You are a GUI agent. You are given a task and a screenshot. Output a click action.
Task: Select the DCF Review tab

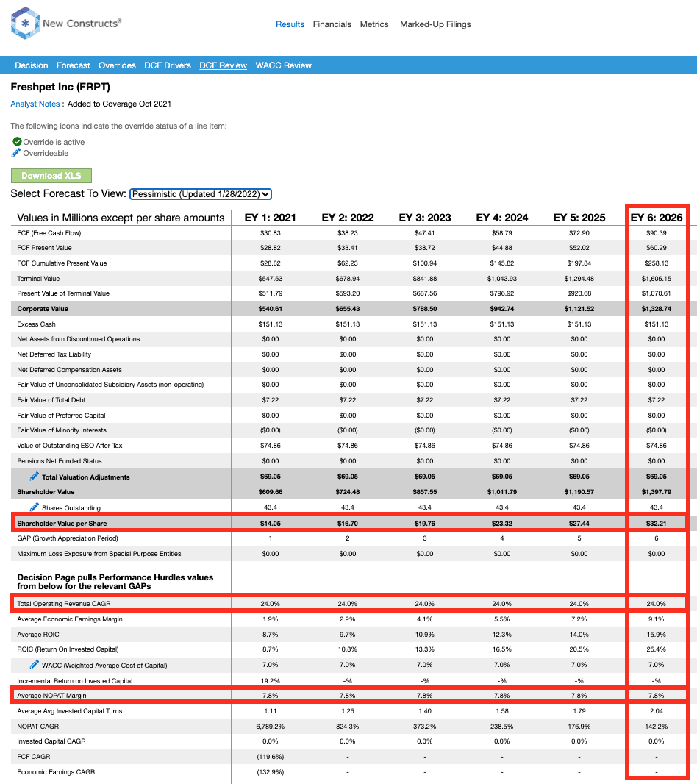[x=223, y=65]
